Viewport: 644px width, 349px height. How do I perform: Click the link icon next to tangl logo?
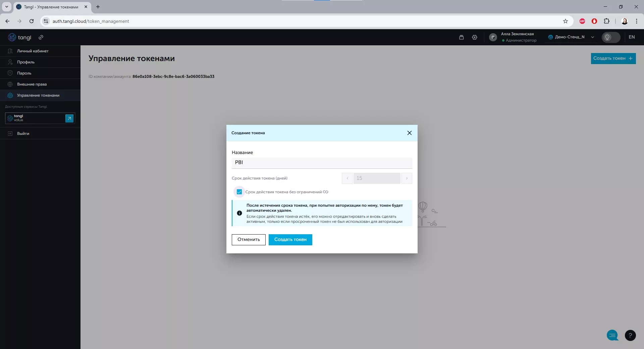coord(41,37)
